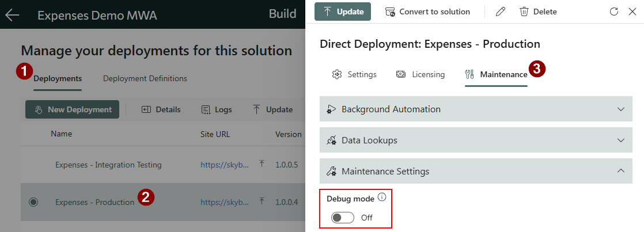Open the Settings tab in deployment panel
The width and height of the screenshot is (644, 232).
coord(354,74)
